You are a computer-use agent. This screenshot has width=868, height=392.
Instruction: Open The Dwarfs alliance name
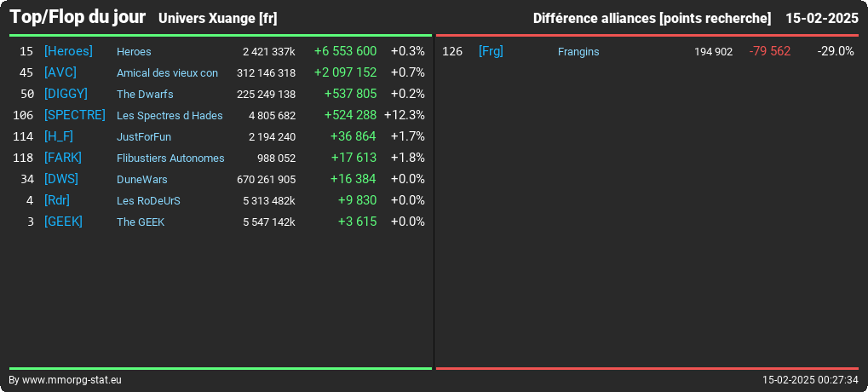(x=145, y=94)
